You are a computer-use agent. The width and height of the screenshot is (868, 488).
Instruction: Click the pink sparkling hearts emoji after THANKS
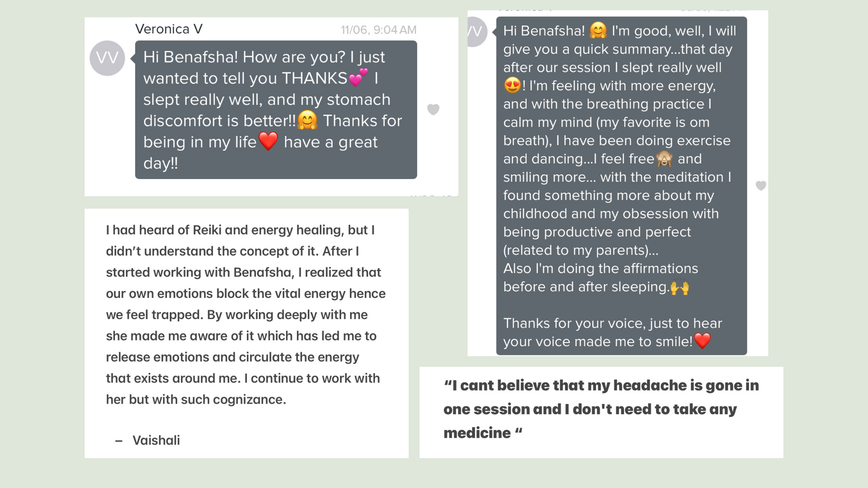coord(359,78)
